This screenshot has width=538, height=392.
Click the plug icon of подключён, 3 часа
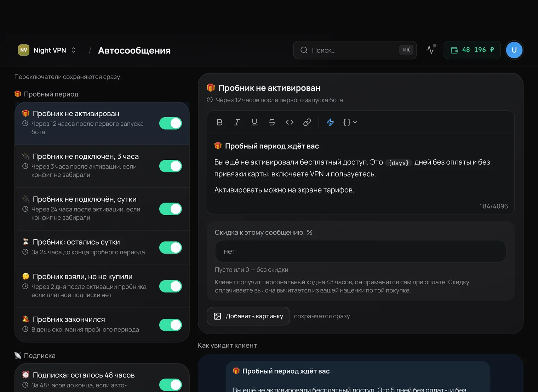[x=25, y=156]
